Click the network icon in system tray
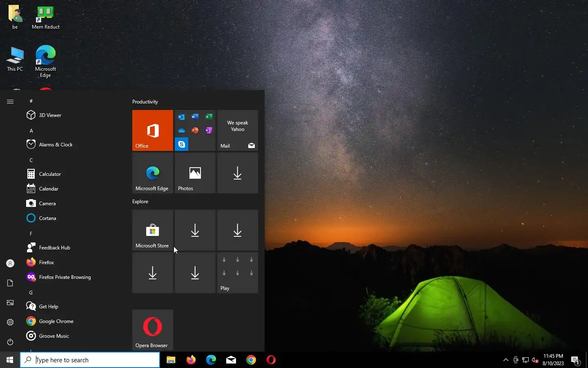The width and height of the screenshot is (588, 368). coord(526,360)
